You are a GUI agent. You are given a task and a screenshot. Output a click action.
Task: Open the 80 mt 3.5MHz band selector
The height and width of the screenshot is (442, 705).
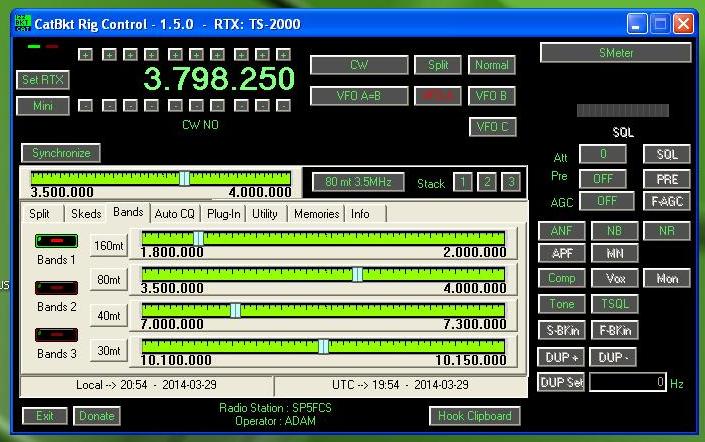pos(357,182)
